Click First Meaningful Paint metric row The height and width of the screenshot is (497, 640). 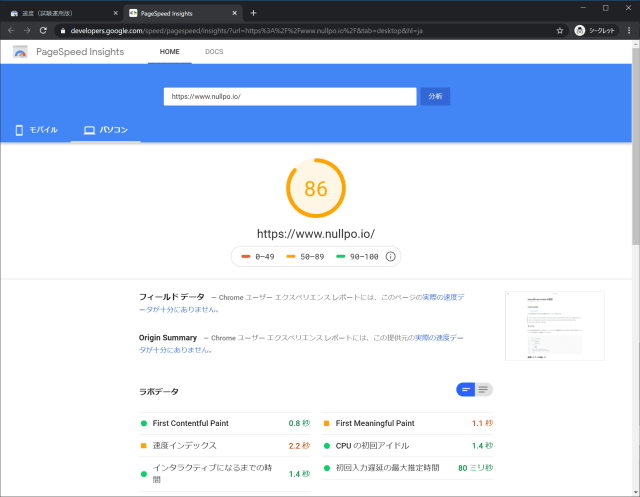[407, 423]
